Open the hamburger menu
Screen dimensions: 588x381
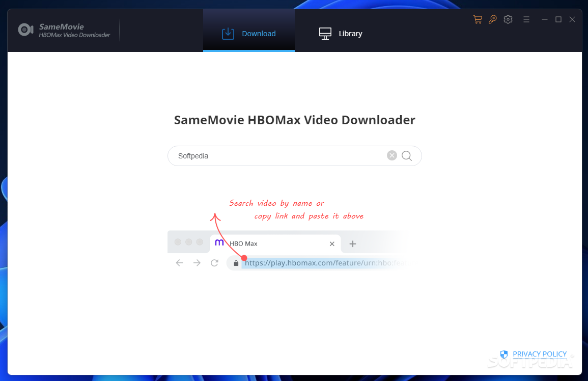coord(526,19)
